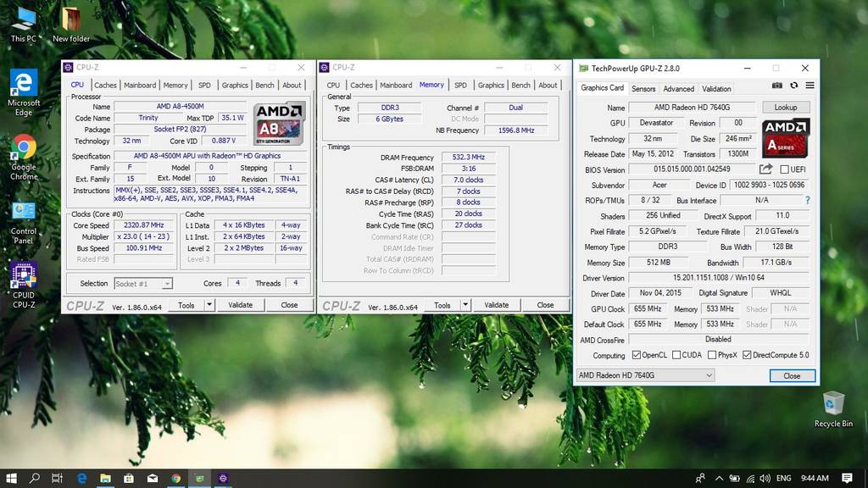Switch to Caches tab in left CPU-Z window
Screen dimensions: 868x488
coord(105,86)
